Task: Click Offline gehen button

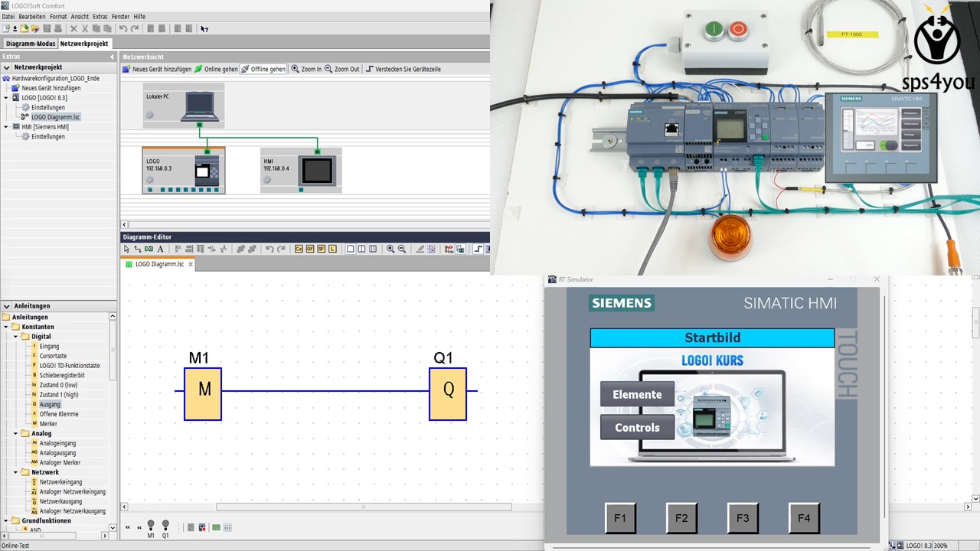Action: [263, 69]
